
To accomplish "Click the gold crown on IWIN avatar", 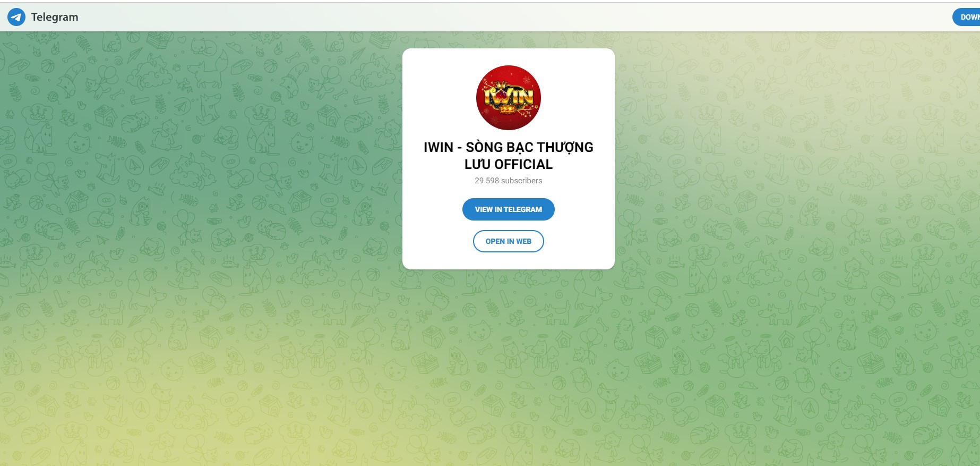I will (x=501, y=84).
